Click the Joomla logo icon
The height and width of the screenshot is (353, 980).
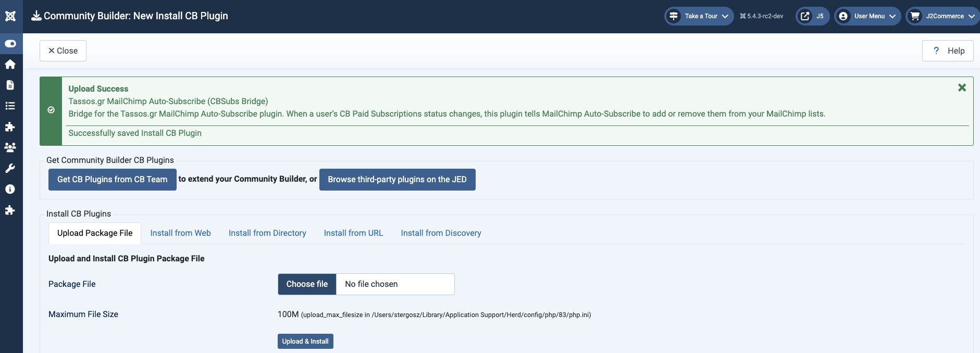pyautogui.click(x=10, y=16)
